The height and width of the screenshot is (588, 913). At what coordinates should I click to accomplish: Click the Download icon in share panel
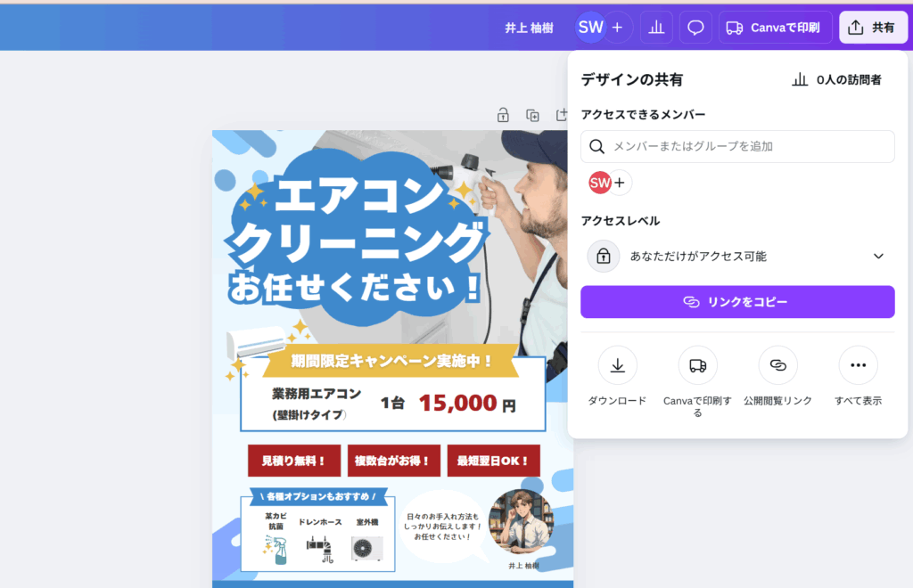coord(617,365)
